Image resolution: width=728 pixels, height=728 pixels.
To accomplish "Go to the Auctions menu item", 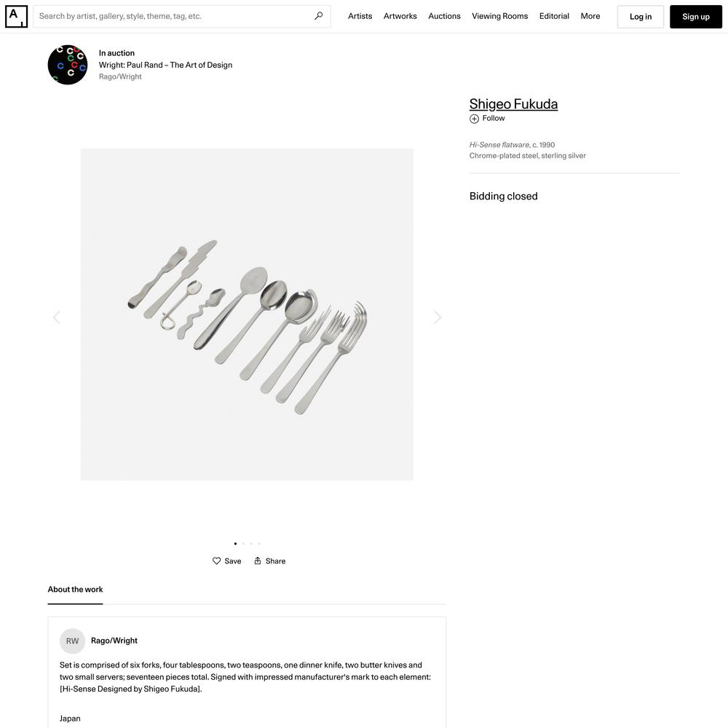I will (x=444, y=16).
